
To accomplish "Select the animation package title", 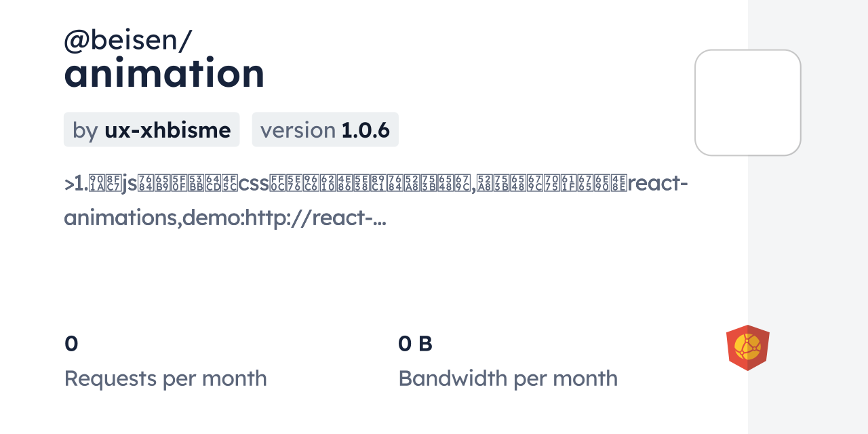I will pyautogui.click(x=164, y=73).
